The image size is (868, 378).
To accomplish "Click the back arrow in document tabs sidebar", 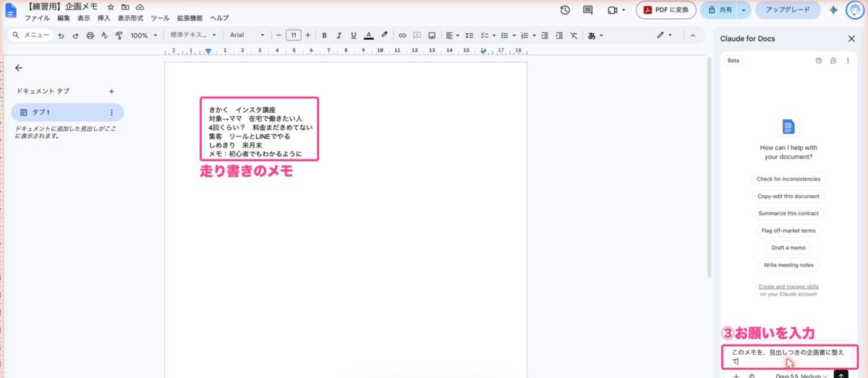I will (x=19, y=68).
